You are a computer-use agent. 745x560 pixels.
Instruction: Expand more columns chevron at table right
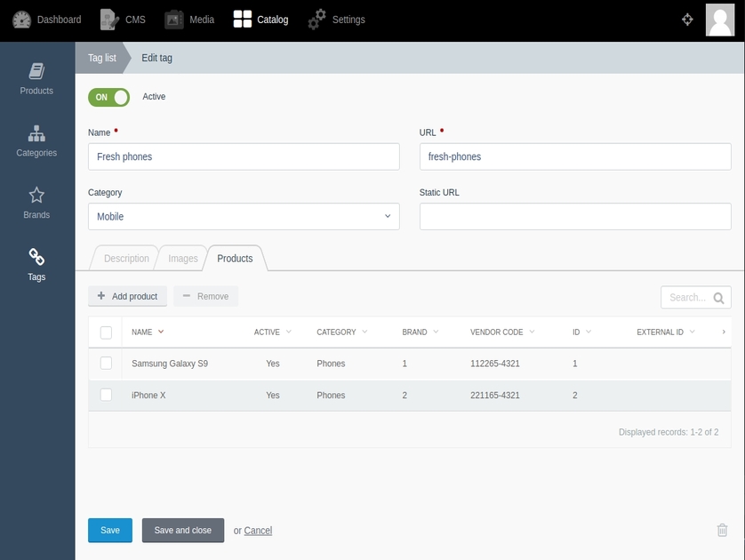point(724,332)
